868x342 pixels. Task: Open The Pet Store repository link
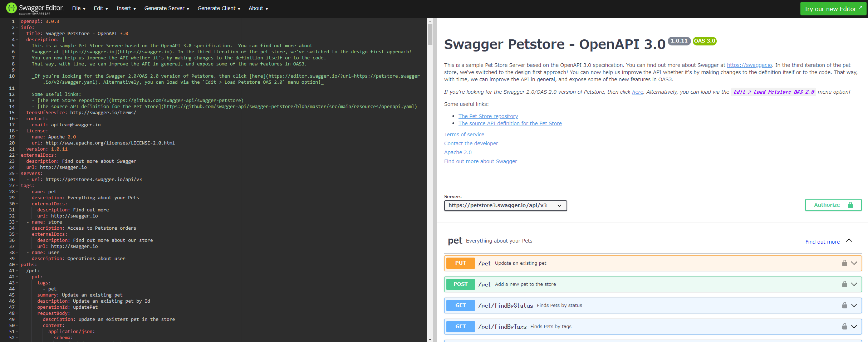pyautogui.click(x=488, y=116)
